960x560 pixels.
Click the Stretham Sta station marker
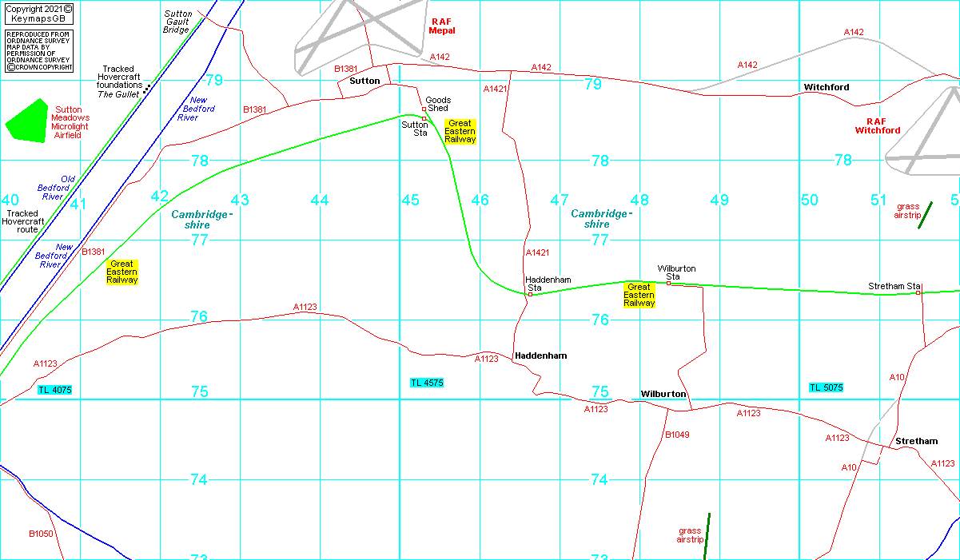[x=918, y=292]
